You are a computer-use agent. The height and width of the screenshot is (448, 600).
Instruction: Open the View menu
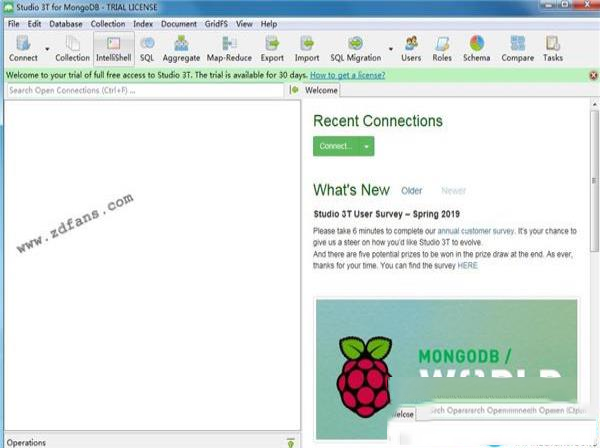[x=244, y=24]
